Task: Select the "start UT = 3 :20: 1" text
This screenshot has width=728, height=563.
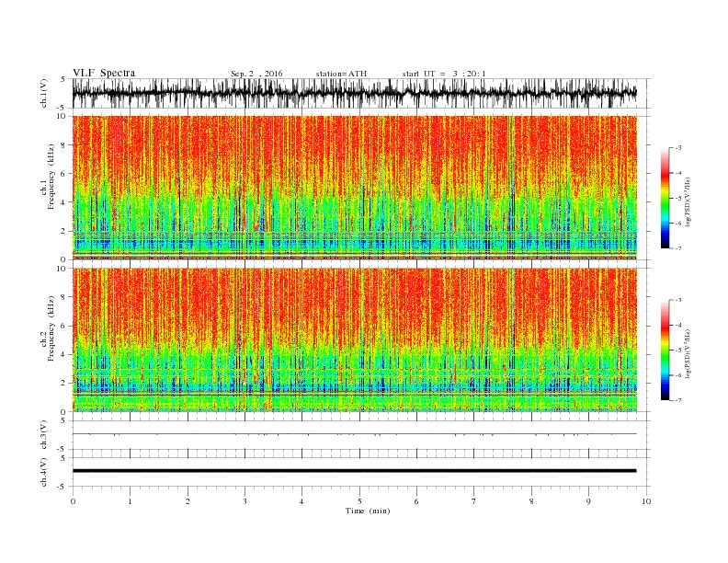Action: 444,74
